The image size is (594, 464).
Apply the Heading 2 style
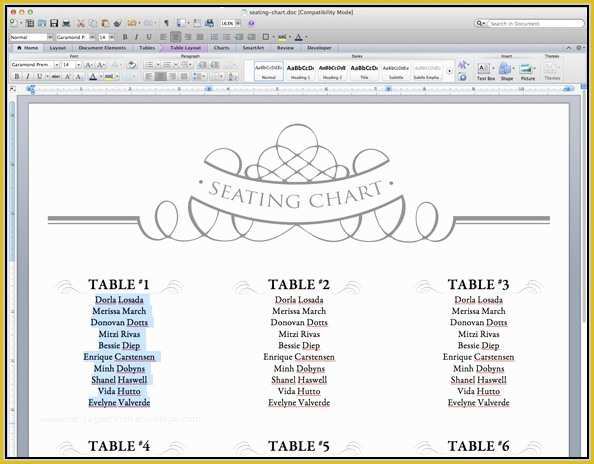coord(332,71)
